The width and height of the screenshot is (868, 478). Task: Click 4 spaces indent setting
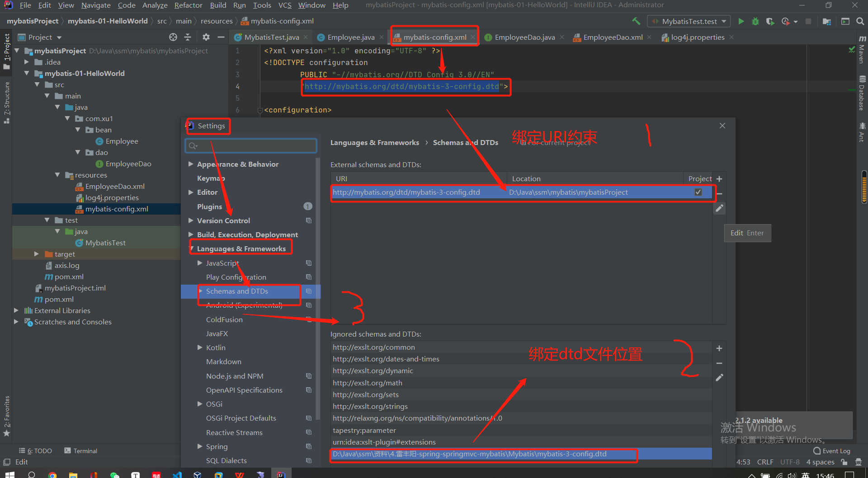820,462
